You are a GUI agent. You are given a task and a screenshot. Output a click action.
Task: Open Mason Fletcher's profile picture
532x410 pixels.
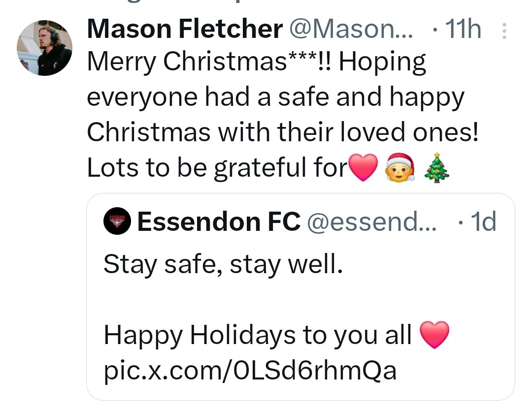pyautogui.click(x=44, y=48)
